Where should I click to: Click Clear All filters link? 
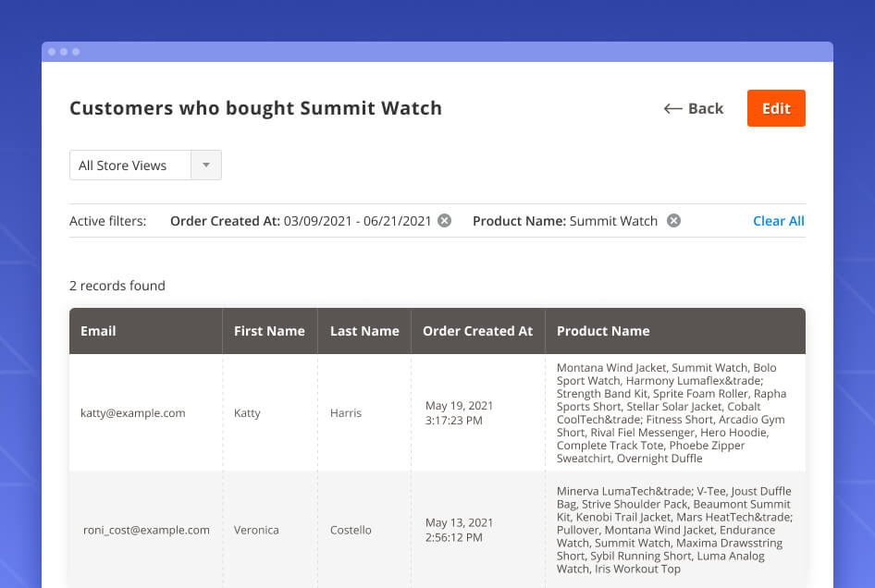(778, 221)
